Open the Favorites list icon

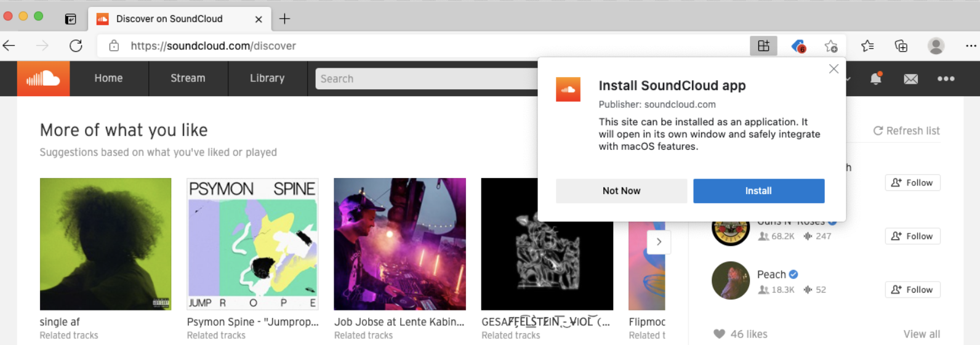(867, 46)
